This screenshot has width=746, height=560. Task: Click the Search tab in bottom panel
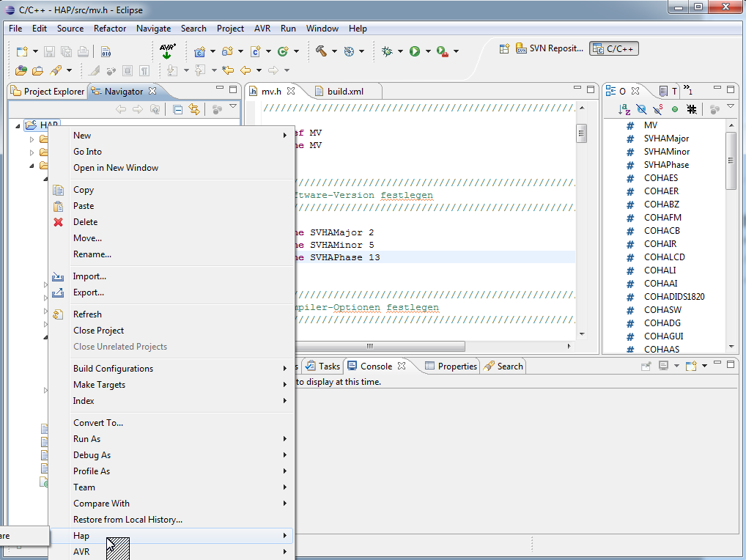coord(504,366)
